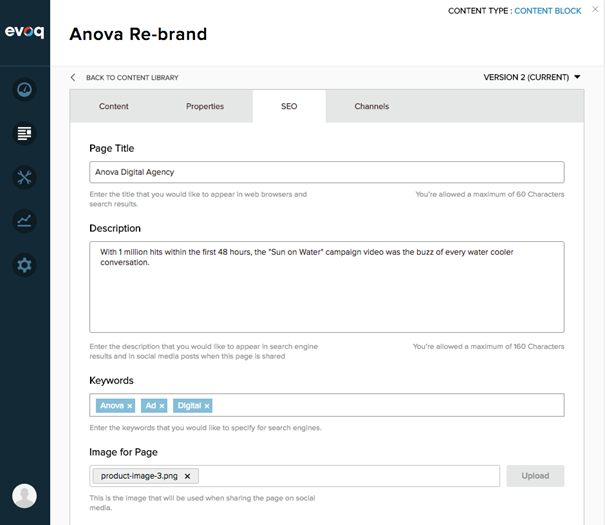
Task: Click the Image for Page input field
Action: [x=294, y=476]
